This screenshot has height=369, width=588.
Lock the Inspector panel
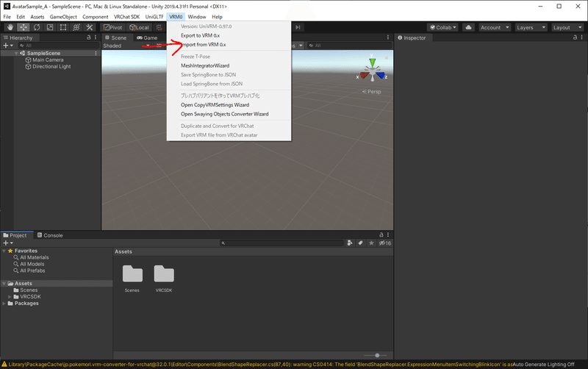575,37
